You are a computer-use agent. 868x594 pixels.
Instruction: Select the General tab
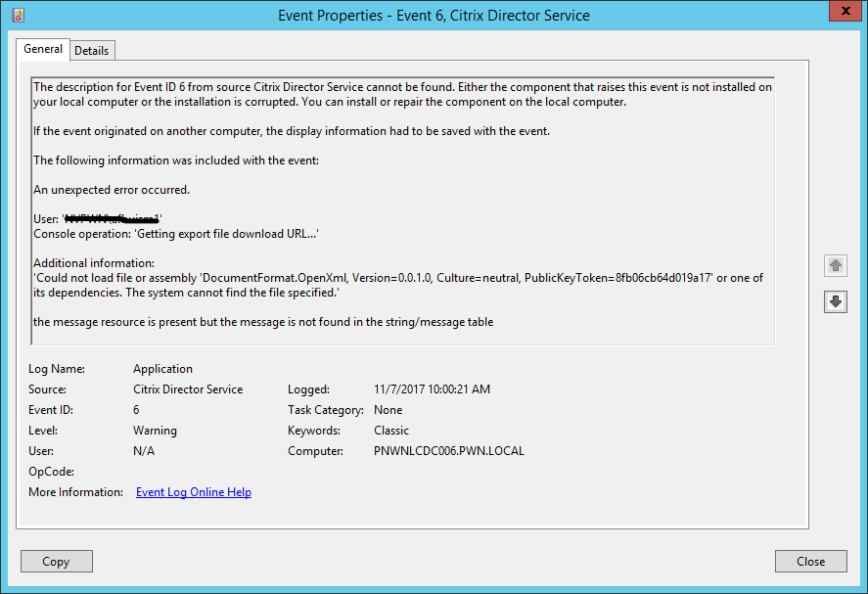click(x=43, y=49)
